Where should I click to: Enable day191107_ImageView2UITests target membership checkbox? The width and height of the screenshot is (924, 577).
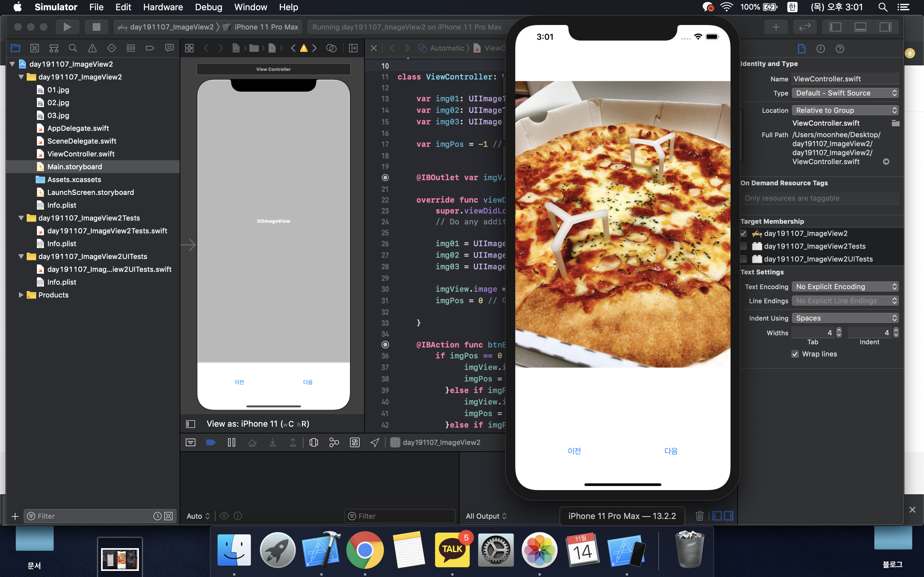pyautogui.click(x=743, y=259)
